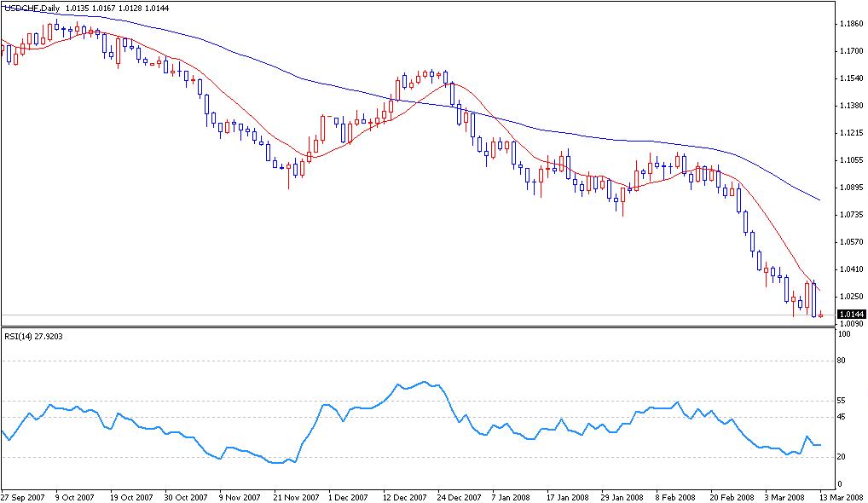The width and height of the screenshot is (868, 503).
Task: Click the last red candlestick at 1.0144
Action: pos(820,315)
